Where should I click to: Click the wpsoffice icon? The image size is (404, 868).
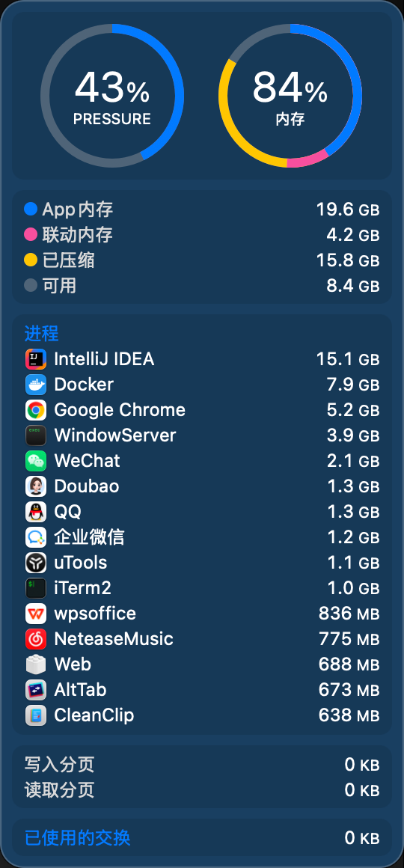click(x=36, y=614)
